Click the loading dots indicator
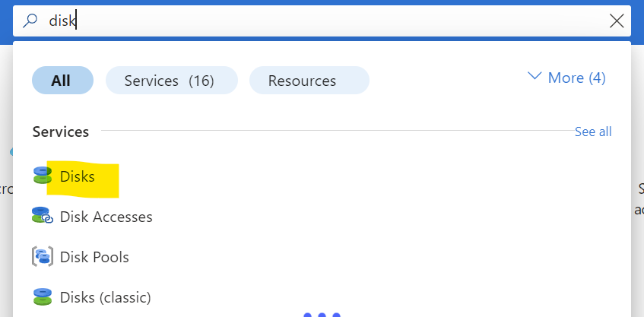This screenshot has width=644, height=317. click(322, 315)
